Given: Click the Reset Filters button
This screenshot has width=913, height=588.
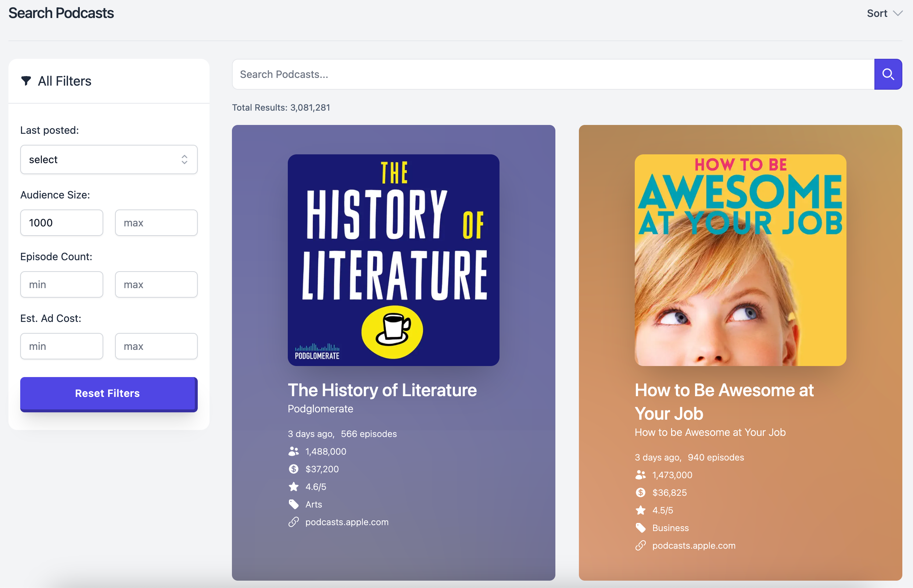Looking at the screenshot, I should [109, 394].
